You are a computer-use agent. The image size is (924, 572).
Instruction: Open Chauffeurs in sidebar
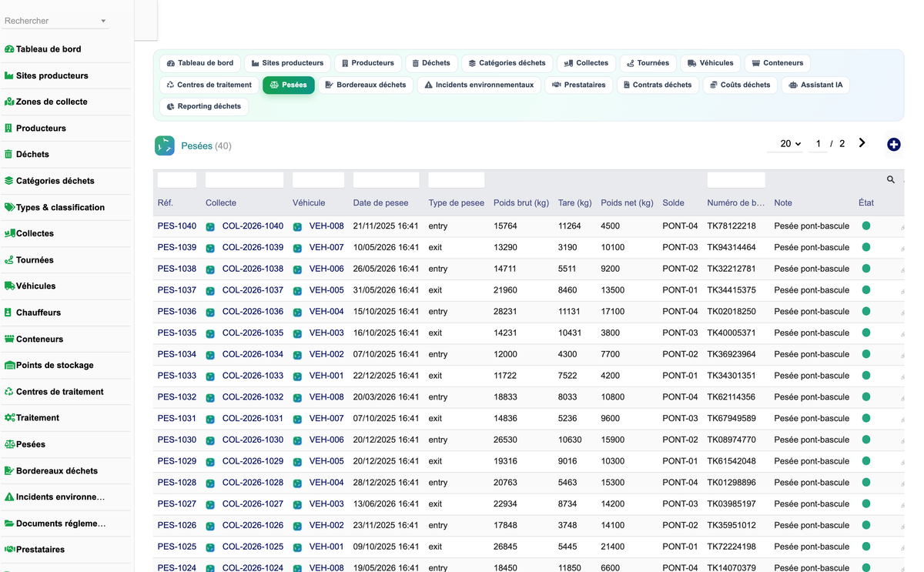point(38,313)
